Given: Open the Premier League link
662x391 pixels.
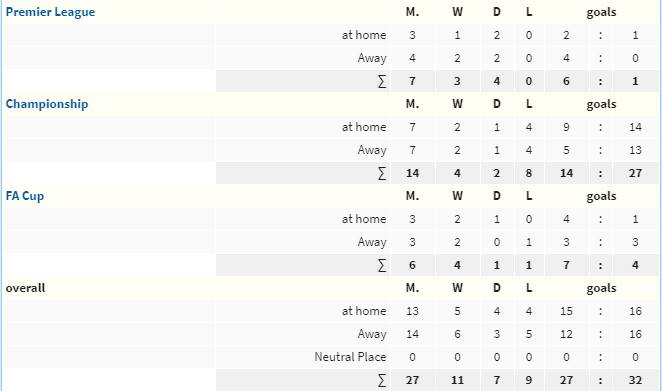Looking at the screenshot, I should [50, 12].
